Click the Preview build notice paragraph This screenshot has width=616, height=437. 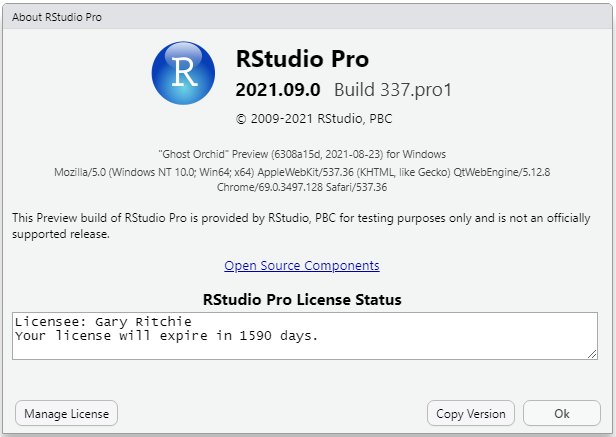(301, 226)
